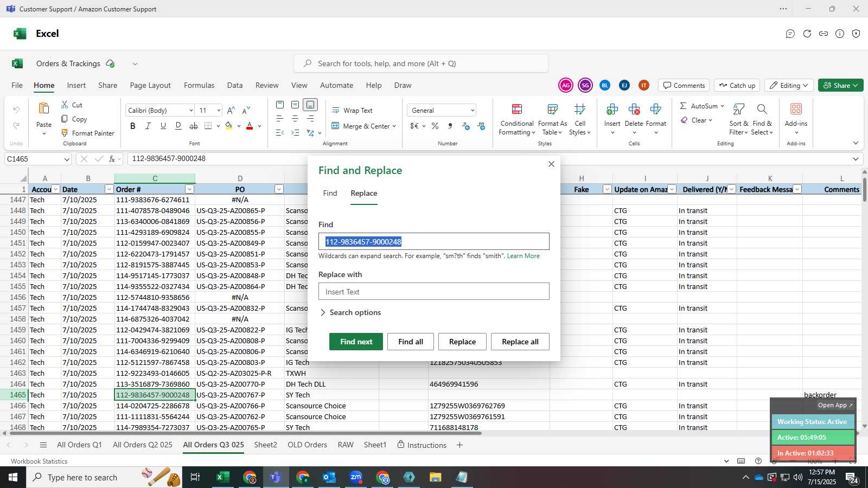Click the Find text input field
The height and width of the screenshot is (488, 868).
pyautogui.click(x=434, y=241)
